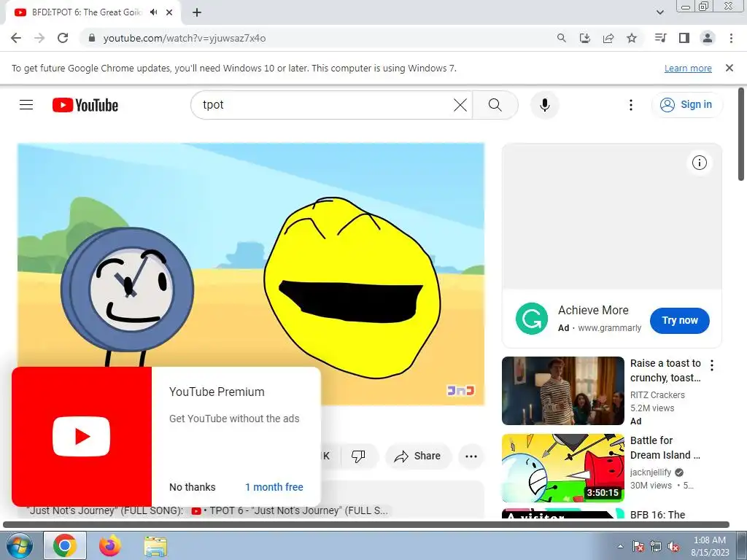Click the Share button

[x=417, y=456]
